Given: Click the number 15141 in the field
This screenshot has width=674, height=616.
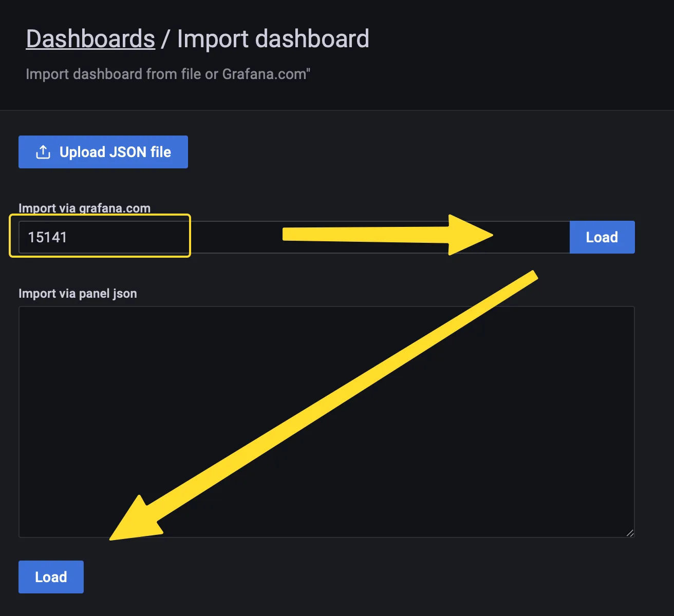Looking at the screenshot, I should pos(47,237).
